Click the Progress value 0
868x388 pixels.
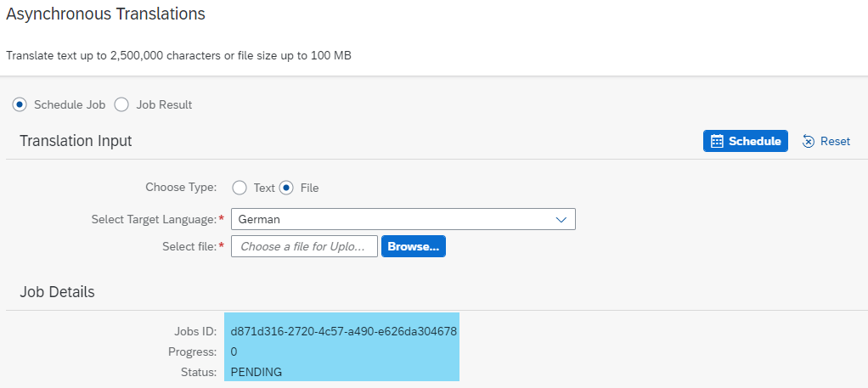pos(234,352)
